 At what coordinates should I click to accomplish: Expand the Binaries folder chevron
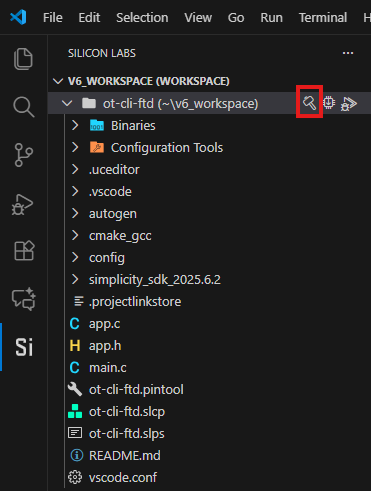click(75, 125)
